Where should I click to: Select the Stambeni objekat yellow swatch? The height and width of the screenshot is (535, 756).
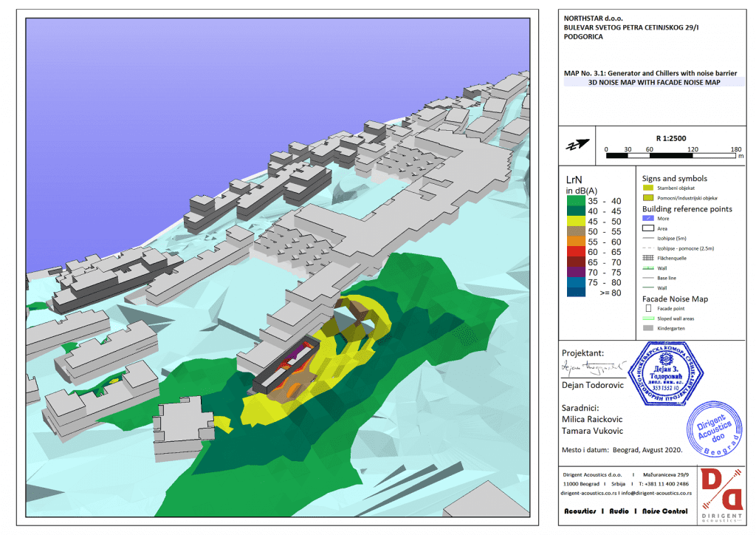pyautogui.click(x=647, y=188)
